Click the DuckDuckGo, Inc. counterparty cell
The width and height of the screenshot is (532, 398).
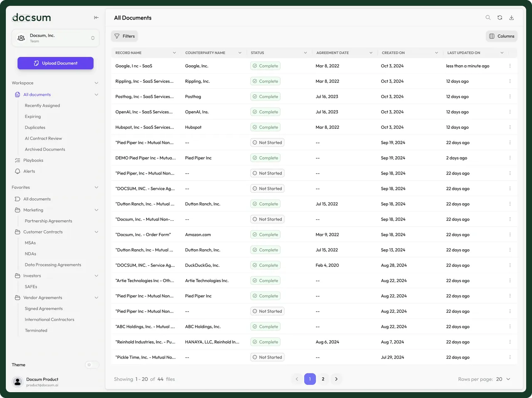[x=202, y=265]
